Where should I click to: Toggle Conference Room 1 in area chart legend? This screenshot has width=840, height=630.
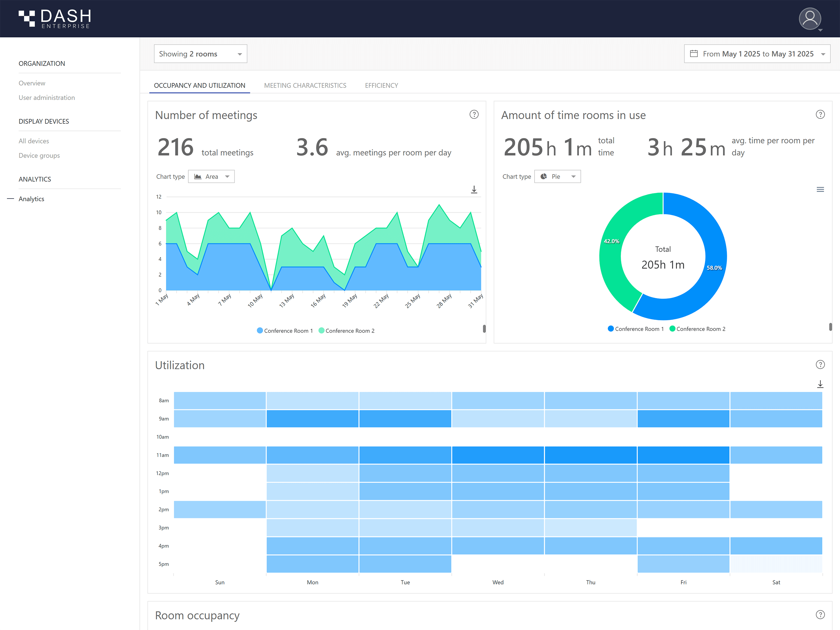(285, 331)
